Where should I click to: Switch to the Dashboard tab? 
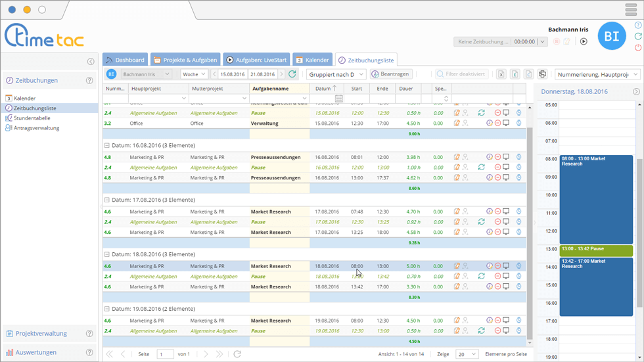pos(125,60)
